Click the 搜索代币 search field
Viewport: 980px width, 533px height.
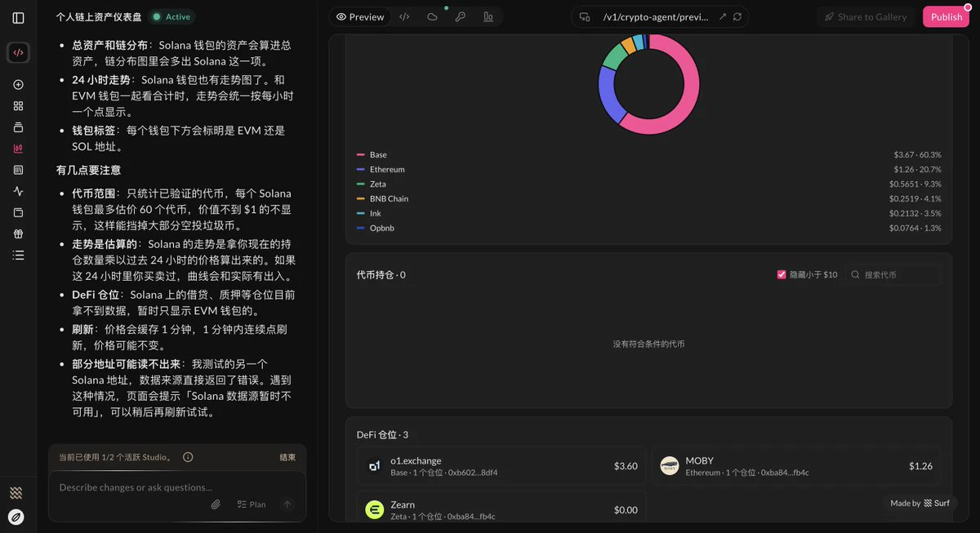point(893,275)
